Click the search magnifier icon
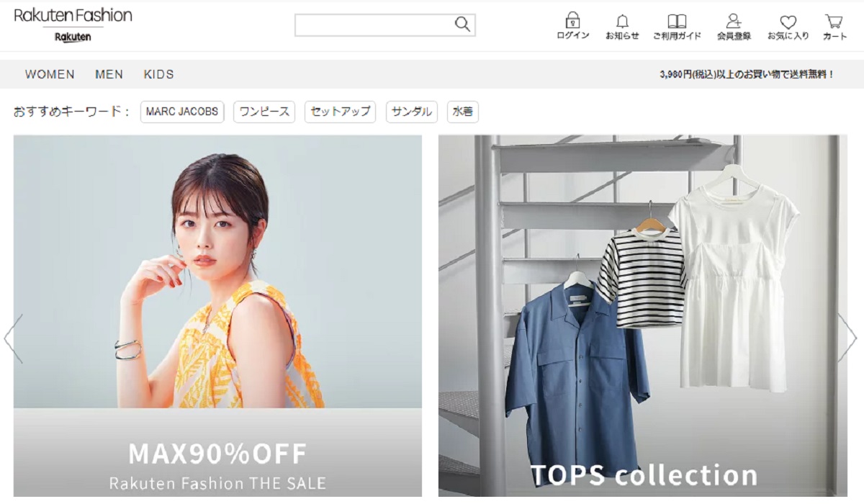This screenshot has height=504, width=864. 462,24
